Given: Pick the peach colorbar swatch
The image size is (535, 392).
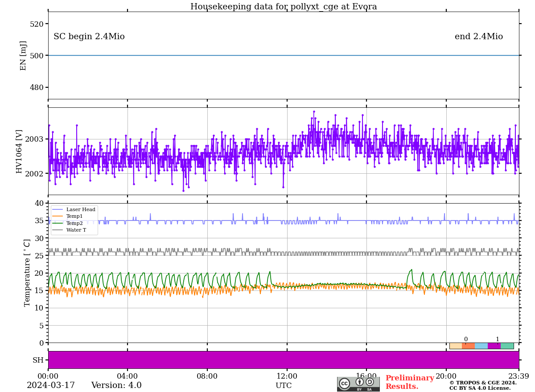Looking at the screenshot, I should pos(456,346).
